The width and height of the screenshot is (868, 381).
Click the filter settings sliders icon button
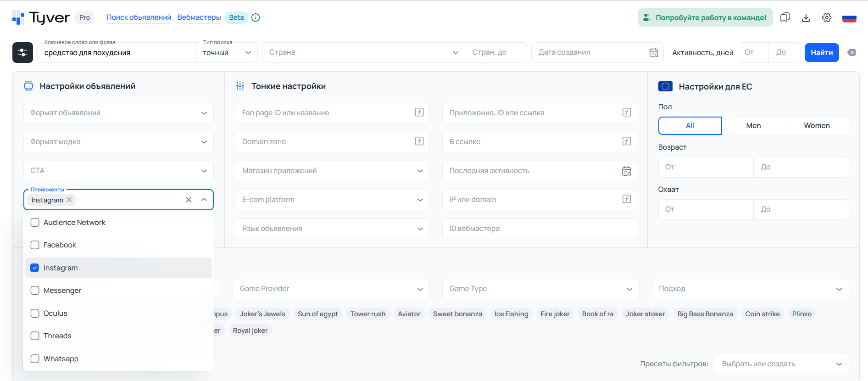coord(22,52)
